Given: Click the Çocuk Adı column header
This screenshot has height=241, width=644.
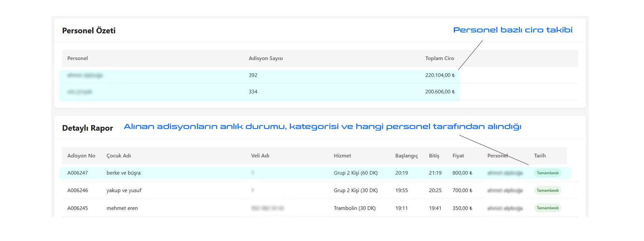Looking at the screenshot, I should (118, 156).
